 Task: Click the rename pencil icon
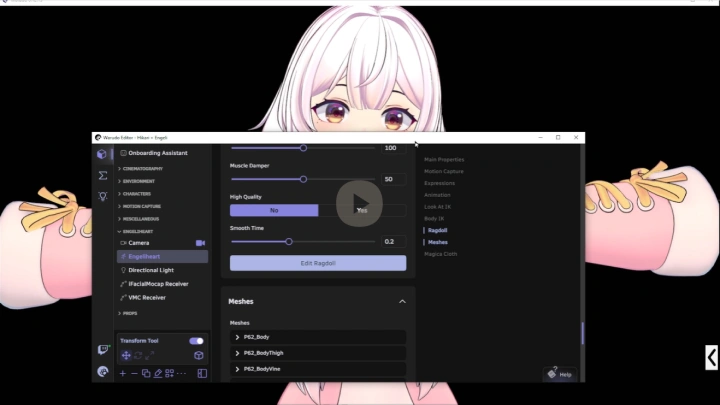[x=158, y=373]
